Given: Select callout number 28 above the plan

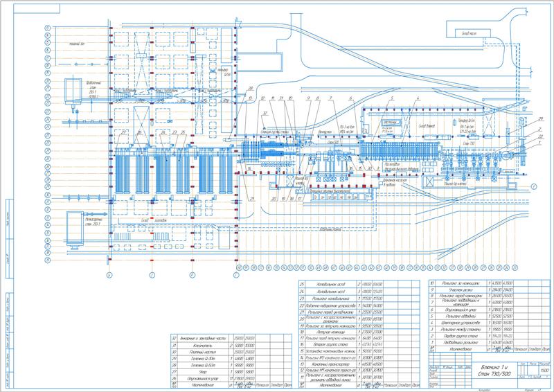Looking at the screenshot, I should click(x=251, y=89).
